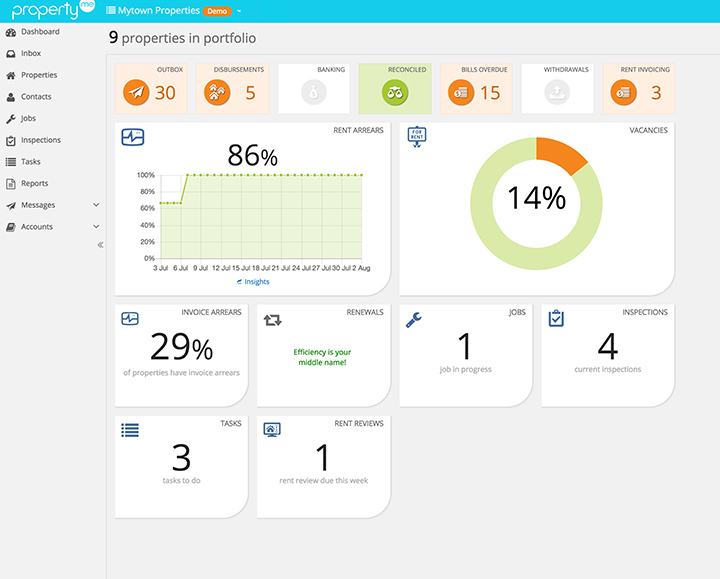Click the Tasks tile list icon
The width and height of the screenshot is (720, 579).
point(130,430)
